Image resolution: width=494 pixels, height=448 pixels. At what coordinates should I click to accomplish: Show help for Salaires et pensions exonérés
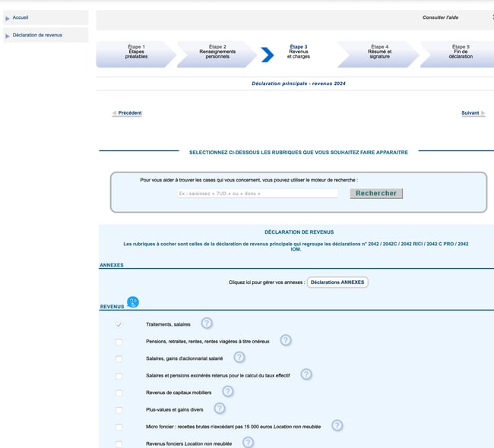click(x=306, y=374)
